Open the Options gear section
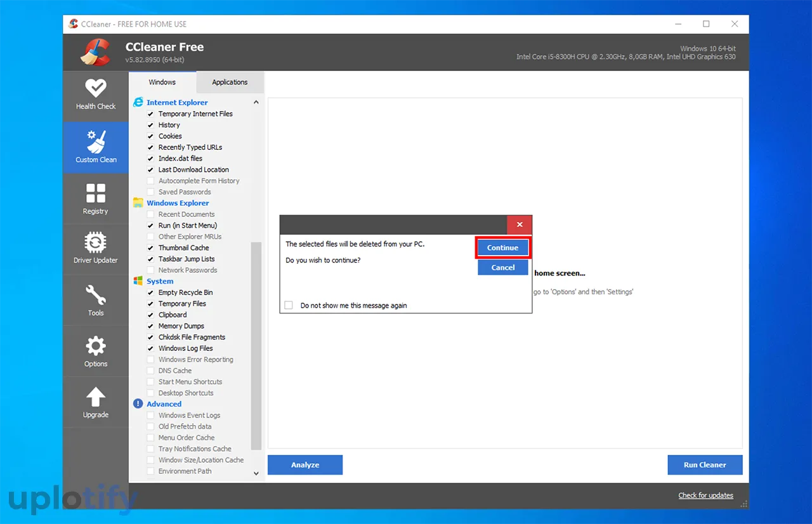Image resolution: width=812 pixels, height=524 pixels. [x=96, y=351]
